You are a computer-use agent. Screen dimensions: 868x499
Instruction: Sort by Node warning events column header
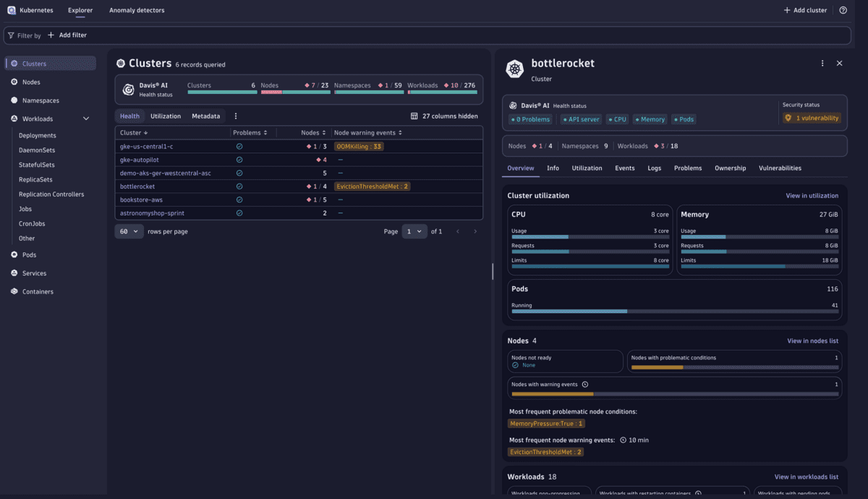[368, 132]
